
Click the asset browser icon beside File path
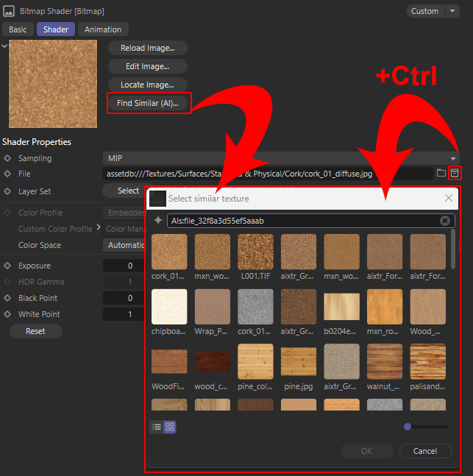click(455, 173)
